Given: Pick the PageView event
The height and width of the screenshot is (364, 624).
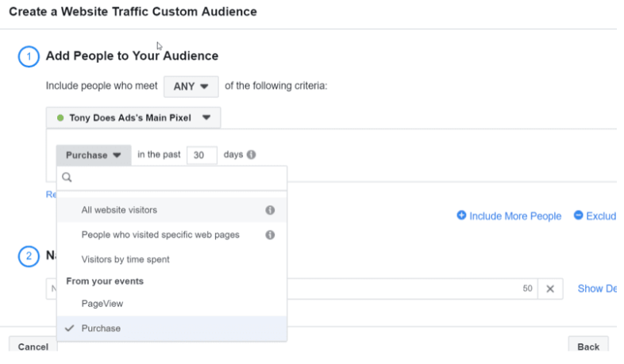Looking at the screenshot, I should pyautogui.click(x=102, y=303).
